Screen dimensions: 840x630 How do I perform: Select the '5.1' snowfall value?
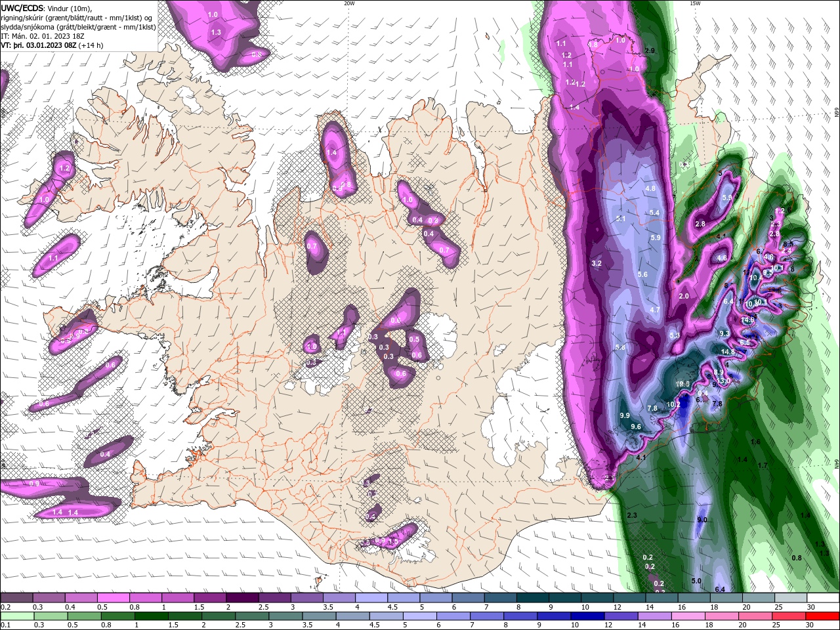[x=621, y=219]
